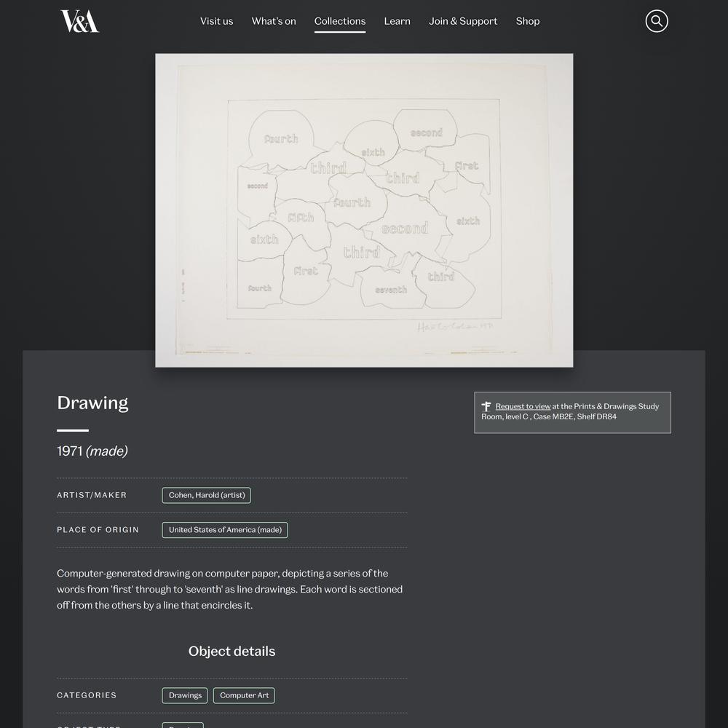Image resolution: width=728 pixels, height=728 pixels.
Task: Click Request to view link
Action: click(523, 406)
